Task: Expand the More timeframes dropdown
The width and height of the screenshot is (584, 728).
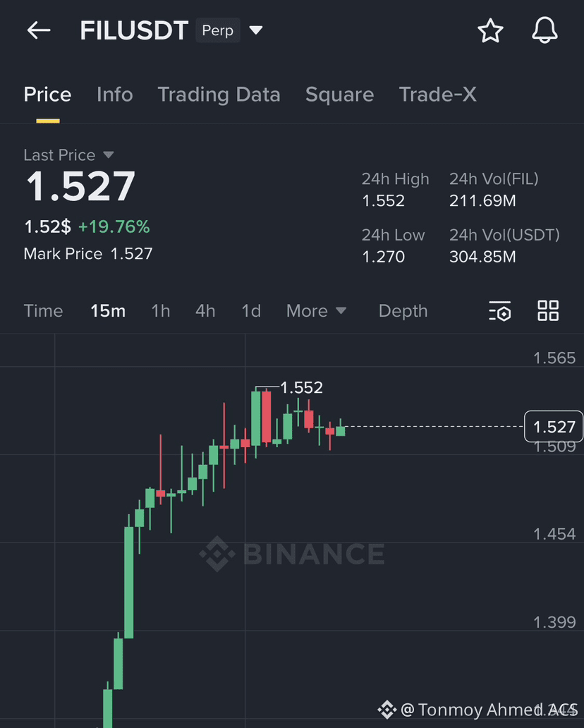Action: point(316,310)
